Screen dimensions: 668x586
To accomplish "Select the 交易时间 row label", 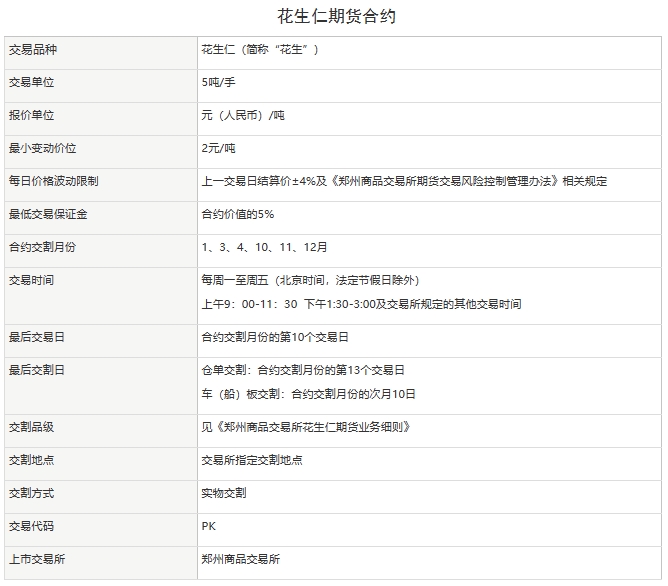I will pos(33,280).
